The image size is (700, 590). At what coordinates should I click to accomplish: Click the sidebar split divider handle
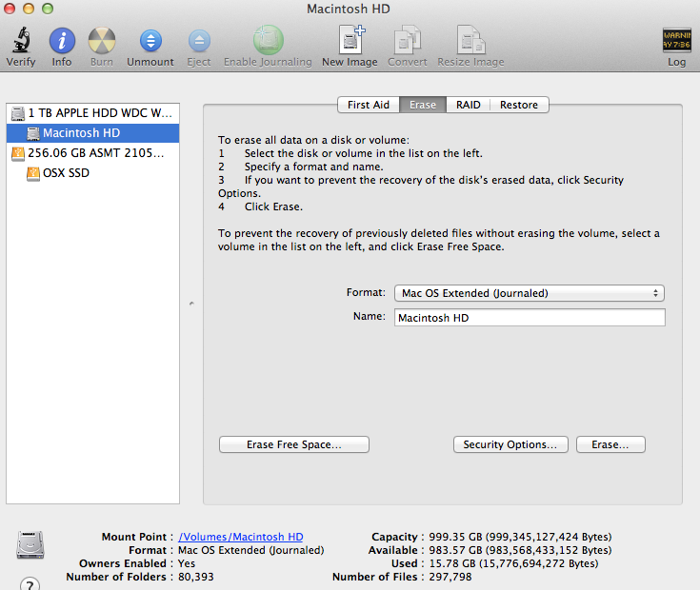[191, 304]
